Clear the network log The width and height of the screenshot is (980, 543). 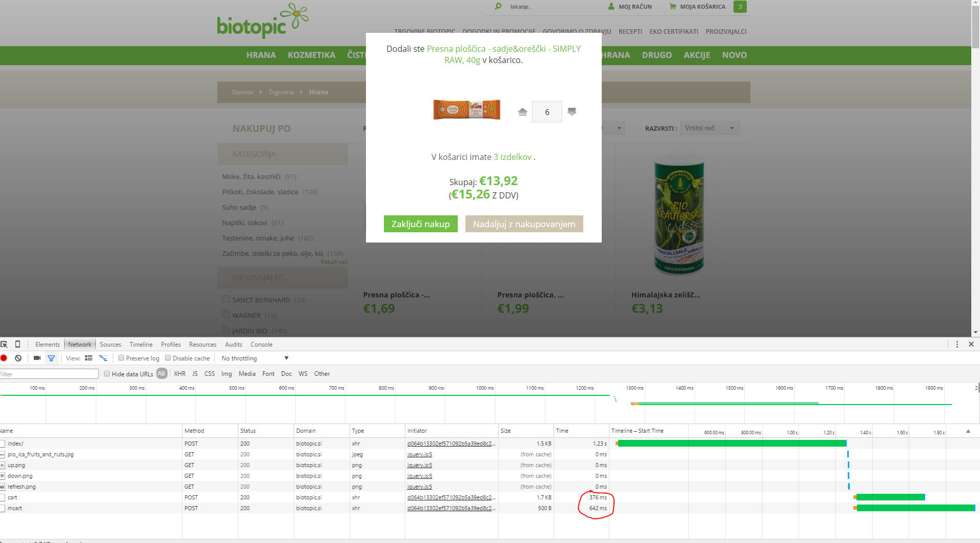tap(18, 358)
